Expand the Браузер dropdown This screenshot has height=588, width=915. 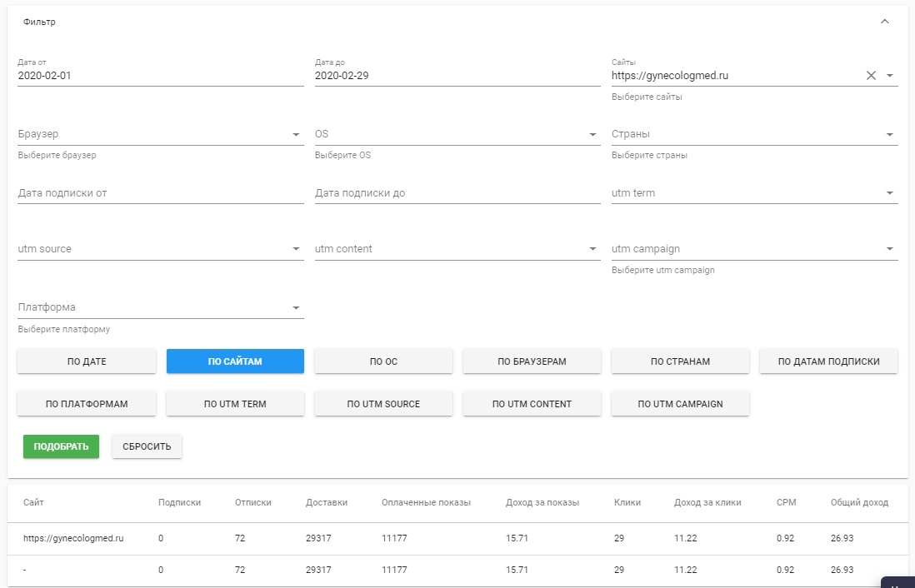coord(296,135)
